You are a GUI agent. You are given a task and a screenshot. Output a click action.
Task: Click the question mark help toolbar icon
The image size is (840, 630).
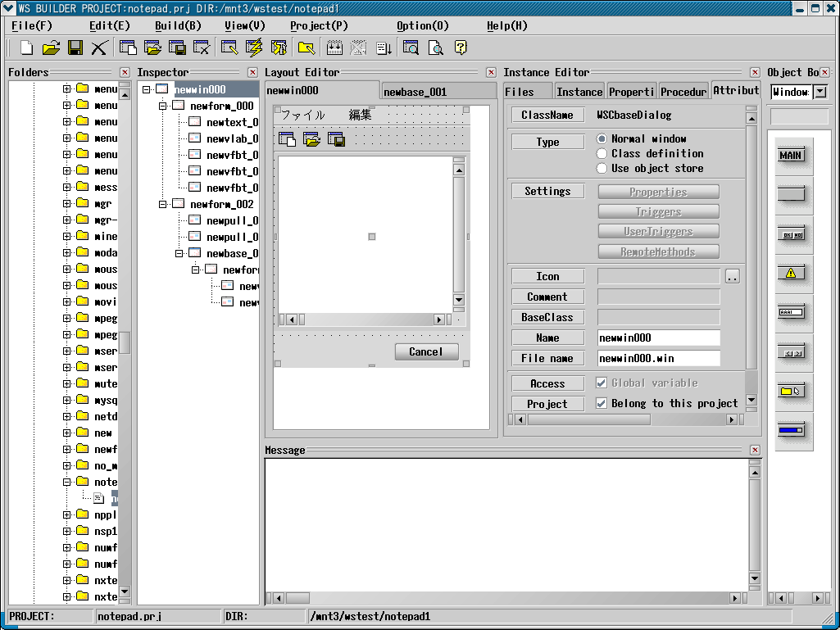(461, 48)
